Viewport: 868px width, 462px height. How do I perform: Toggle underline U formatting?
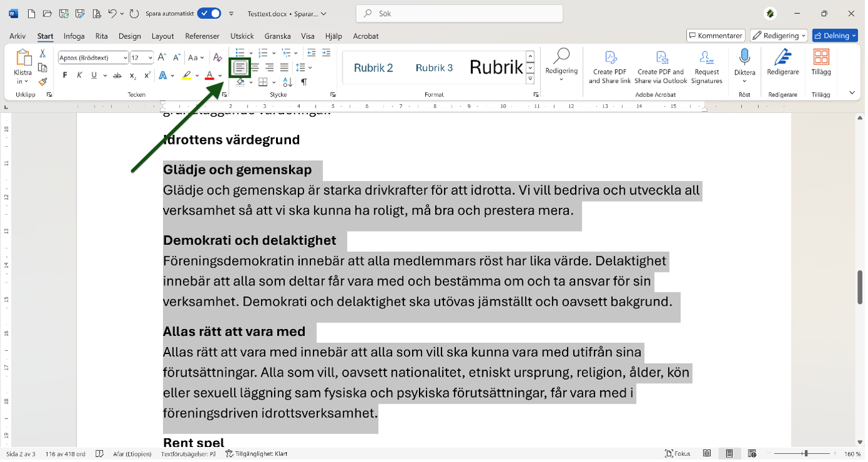[x=94, y=75]
